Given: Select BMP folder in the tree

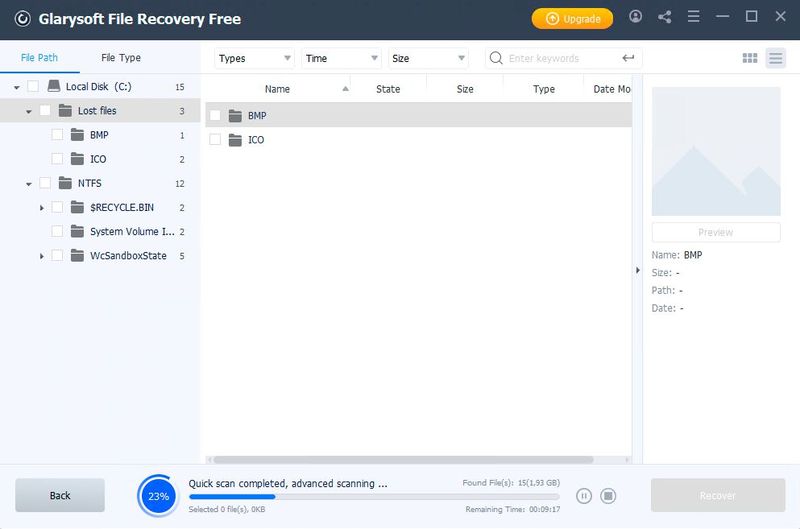Looking at the screenshot, I should (x=99, y=135).
